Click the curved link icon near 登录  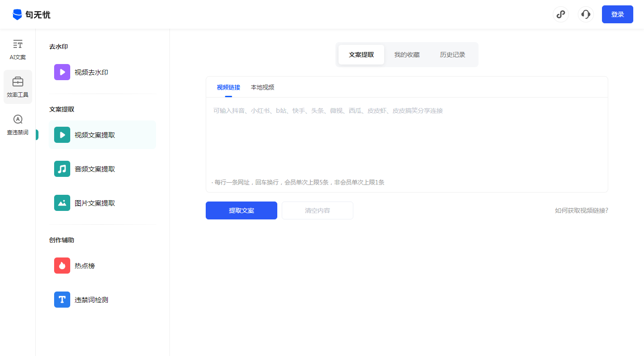coord(561,14)
